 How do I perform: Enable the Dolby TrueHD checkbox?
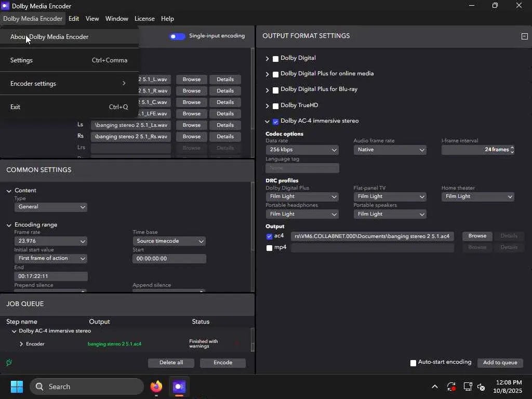pos(275,106)
